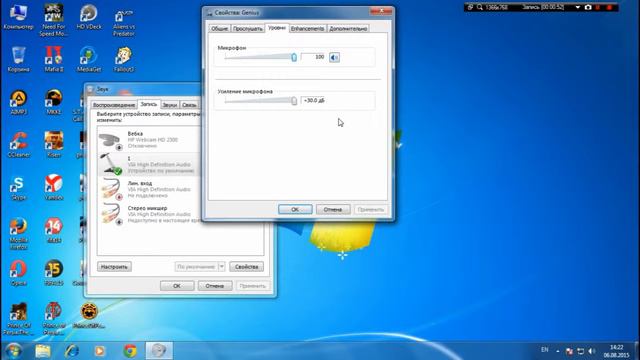Open the MKKE desktop shortcut
The width and height of the screenshot is (640, 360).
(x=53, y=102)
